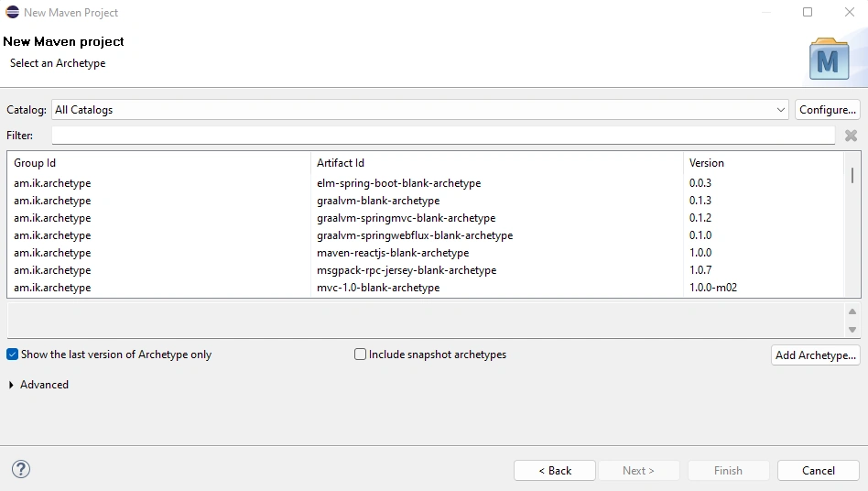Maximize the New Maven Project window
868x491 pixels.
(808, 12)
